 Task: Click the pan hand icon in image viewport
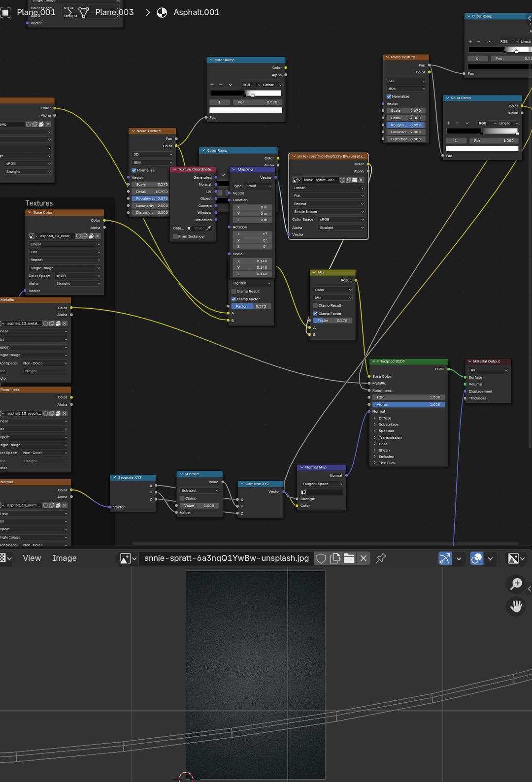pos(516,606)
